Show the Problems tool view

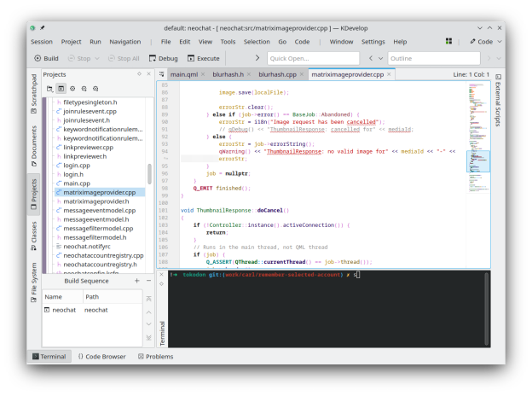(154, 357)
